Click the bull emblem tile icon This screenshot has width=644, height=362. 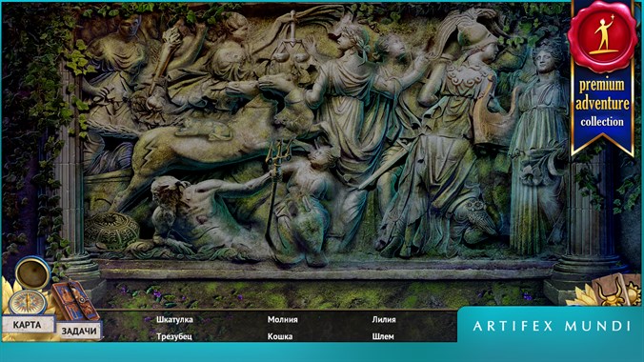coord(611,291)
